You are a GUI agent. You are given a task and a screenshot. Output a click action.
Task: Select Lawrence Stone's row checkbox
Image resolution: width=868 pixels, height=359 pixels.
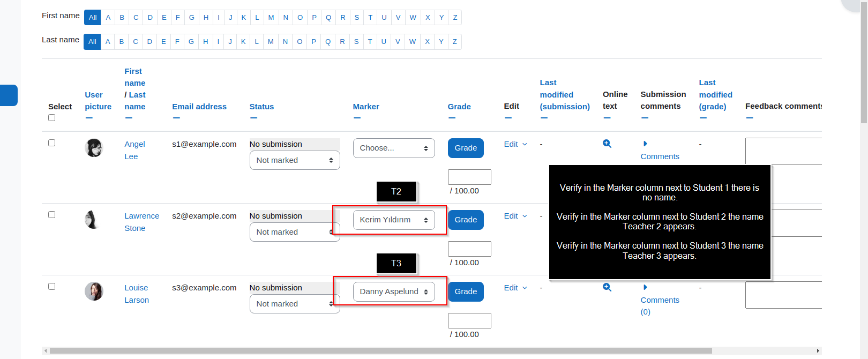click(x=51, y=215)
